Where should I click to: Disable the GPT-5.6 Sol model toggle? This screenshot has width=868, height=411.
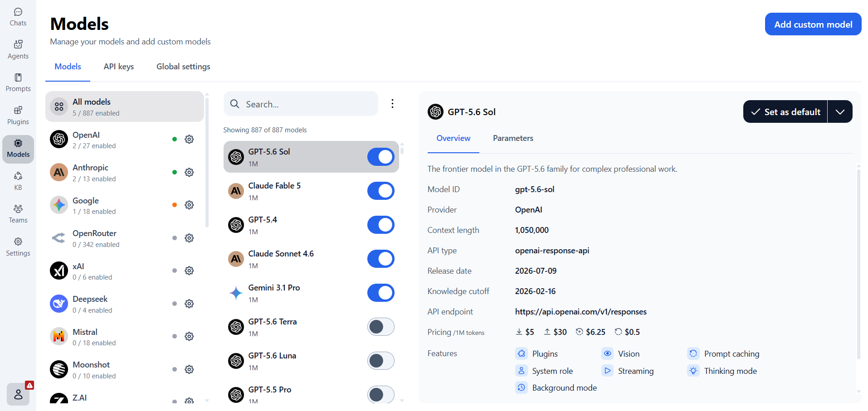point(381,157)
